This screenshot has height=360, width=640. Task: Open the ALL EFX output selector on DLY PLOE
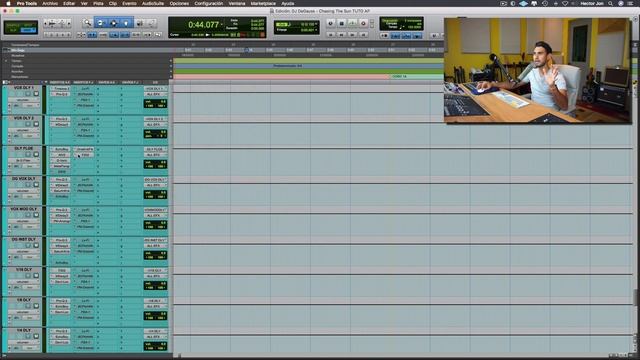click(156, 155)
